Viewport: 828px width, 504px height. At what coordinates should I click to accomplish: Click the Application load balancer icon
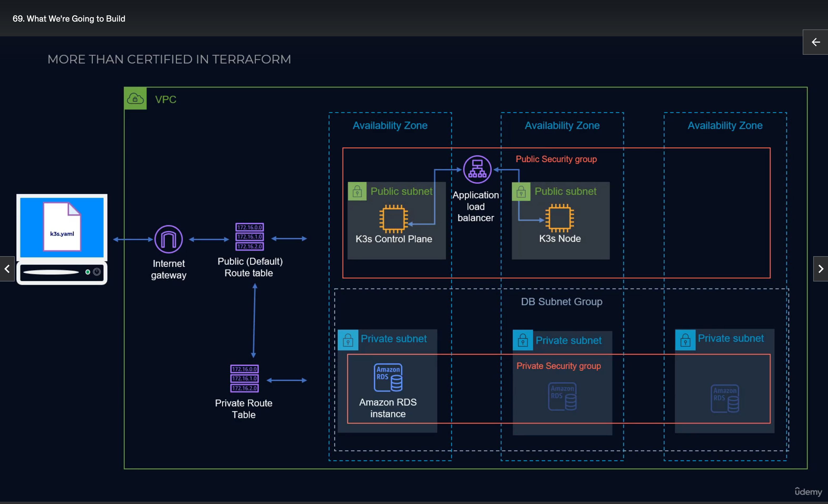[477, 169]
